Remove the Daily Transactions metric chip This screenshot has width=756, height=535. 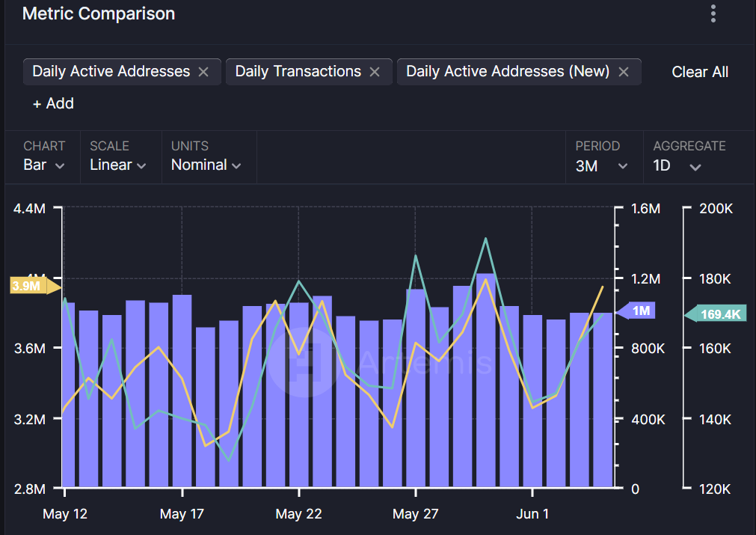click(375, 72)
